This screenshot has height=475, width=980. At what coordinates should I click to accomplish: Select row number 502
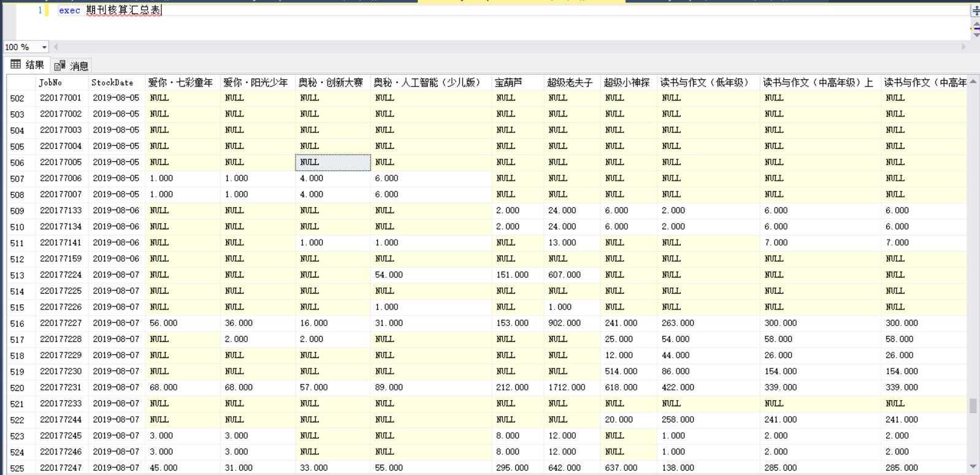click(21, 98)
